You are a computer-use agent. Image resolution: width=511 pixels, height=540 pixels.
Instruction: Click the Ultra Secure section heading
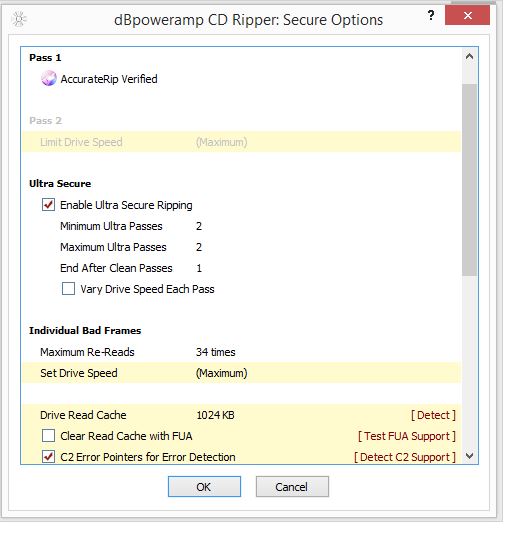[60, 184]
